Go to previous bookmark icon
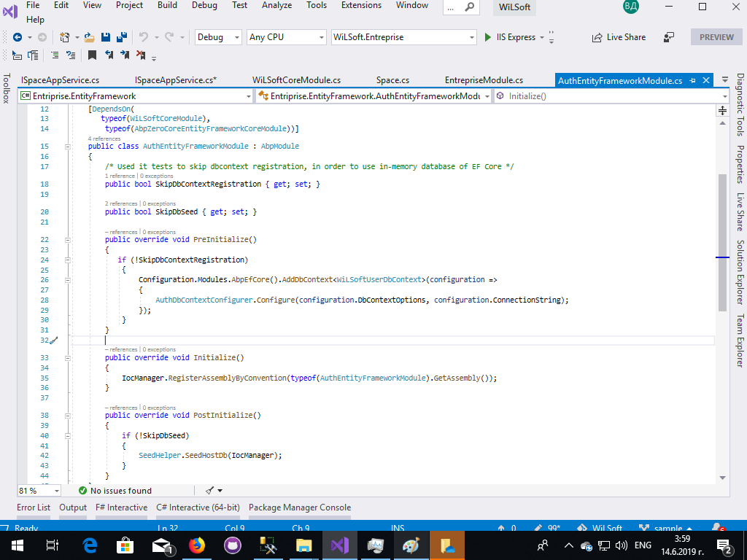Image resolution: width=747 pixels, height=560 pixels. point(109,55)
